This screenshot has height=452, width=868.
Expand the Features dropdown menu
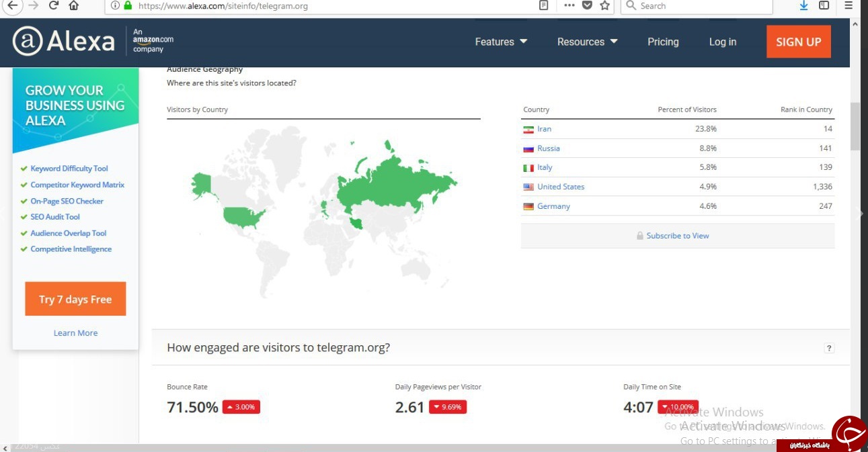(501, 42)
